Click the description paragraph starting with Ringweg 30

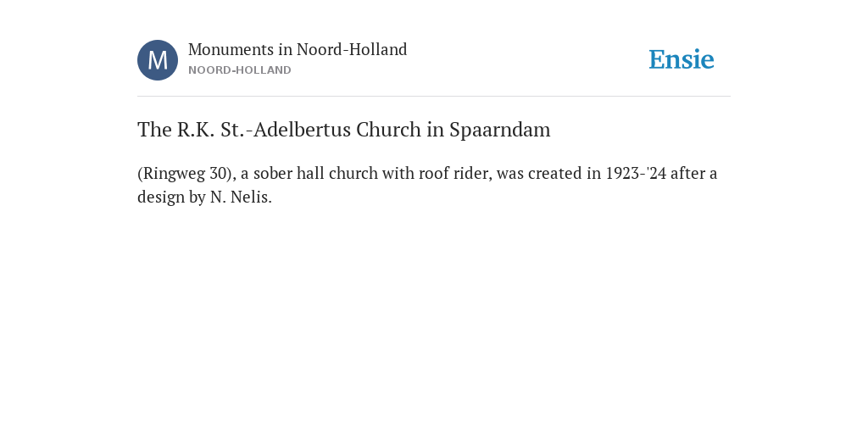[427, 185]
